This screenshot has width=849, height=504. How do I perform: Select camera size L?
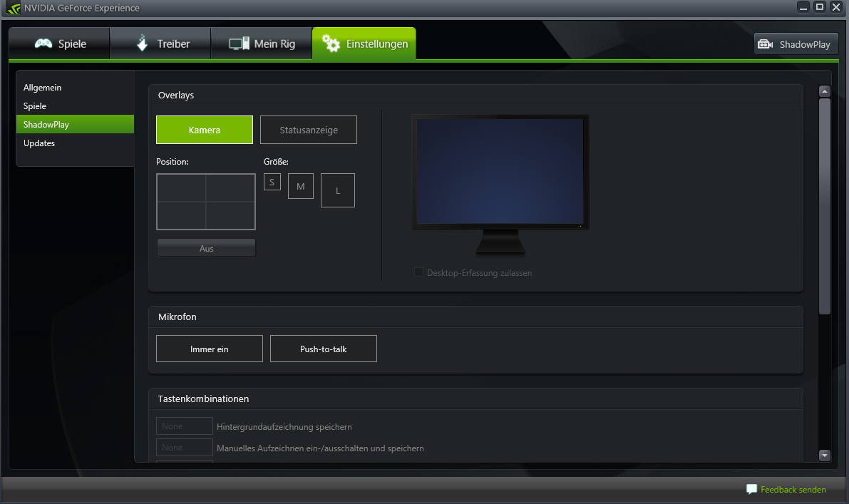pos(338,190)
